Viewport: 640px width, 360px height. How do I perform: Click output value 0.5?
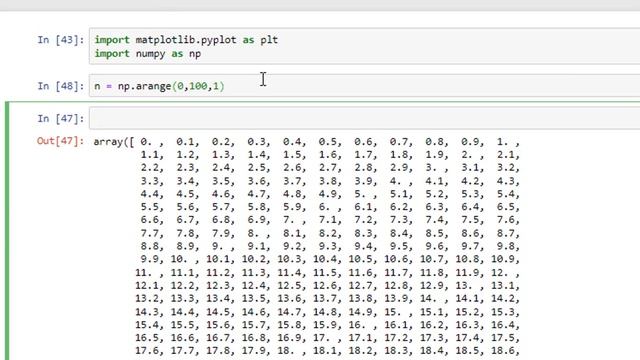[328, 142]
